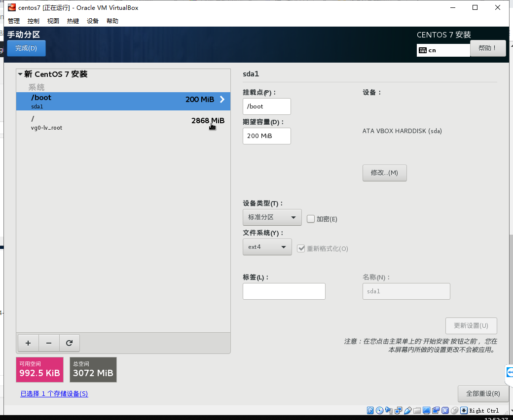The height and width of the screenshot is (420, 513).
Task: Click the 总空间 3072 MiB indicator
Action: point(93,370)
